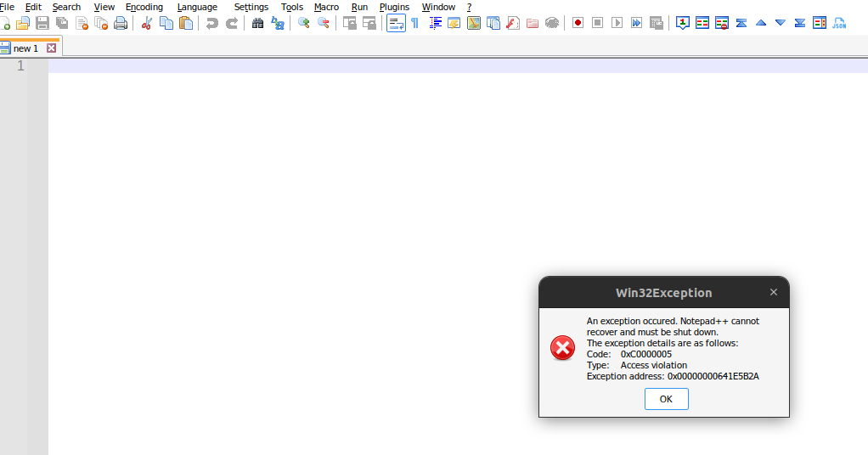Click Run Macro Multiple Times icon
868x455 pixels.
(637, 23)
